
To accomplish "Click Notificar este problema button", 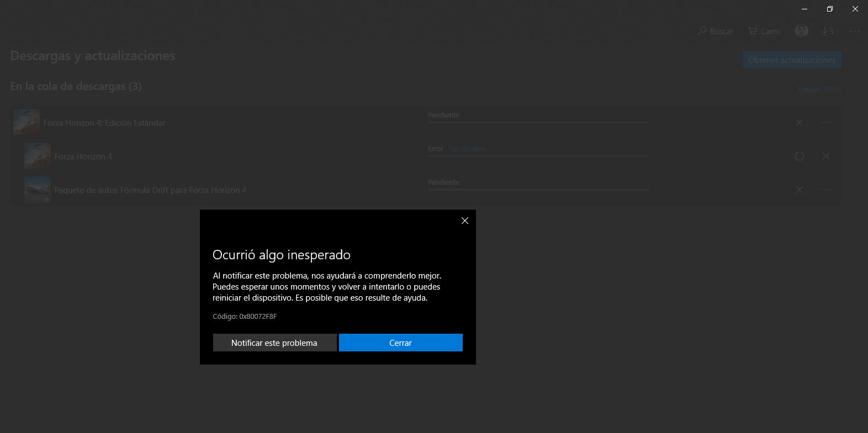I will click(x=274, y=343).
